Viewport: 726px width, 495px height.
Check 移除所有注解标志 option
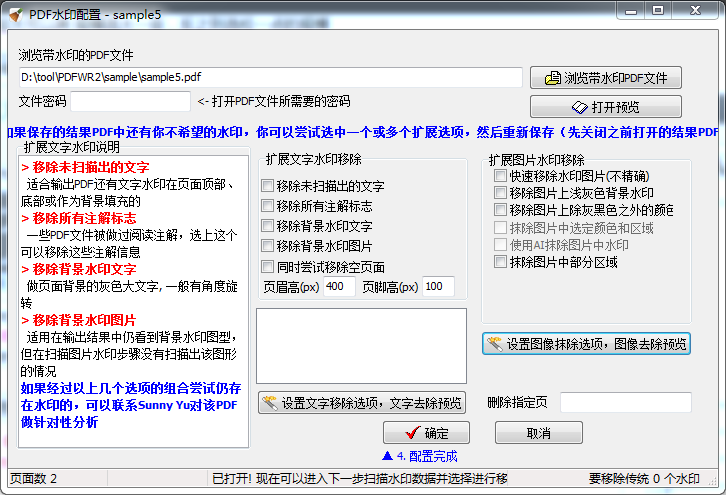pyautogui.click(x=267, y=206)
